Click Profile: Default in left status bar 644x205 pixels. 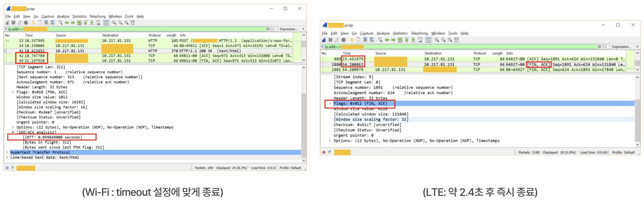(x=290, y=168)
